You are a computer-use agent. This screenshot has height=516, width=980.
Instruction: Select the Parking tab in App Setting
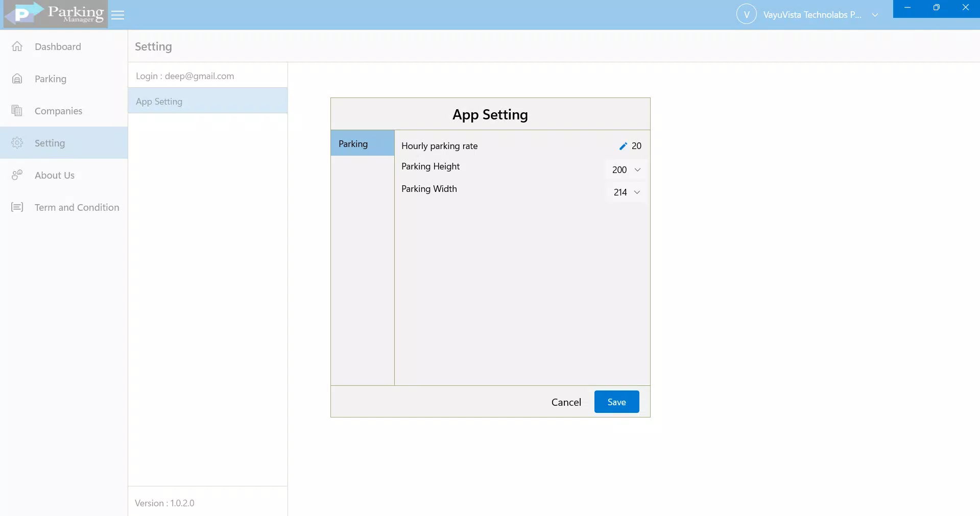[x=363, y=143]
